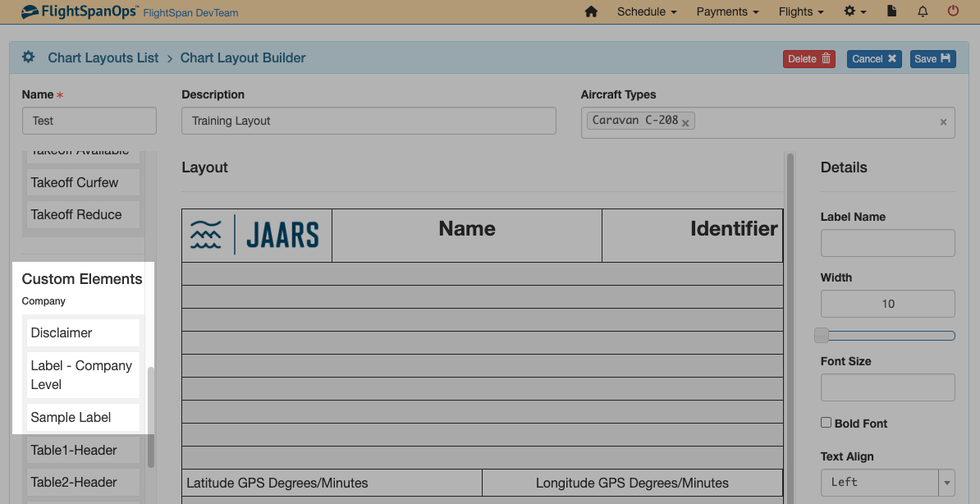Save the chart layout
This screenshot has height=504, width=980.
(932, 58)
